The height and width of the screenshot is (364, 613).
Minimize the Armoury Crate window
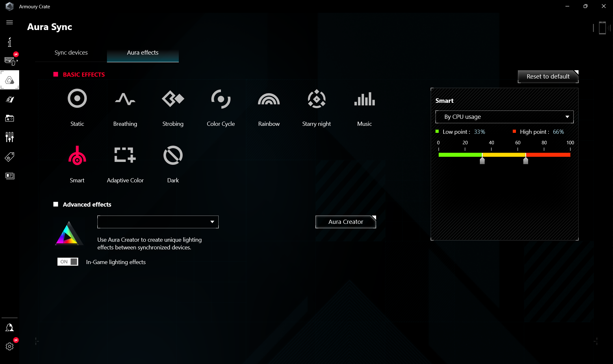567,6
